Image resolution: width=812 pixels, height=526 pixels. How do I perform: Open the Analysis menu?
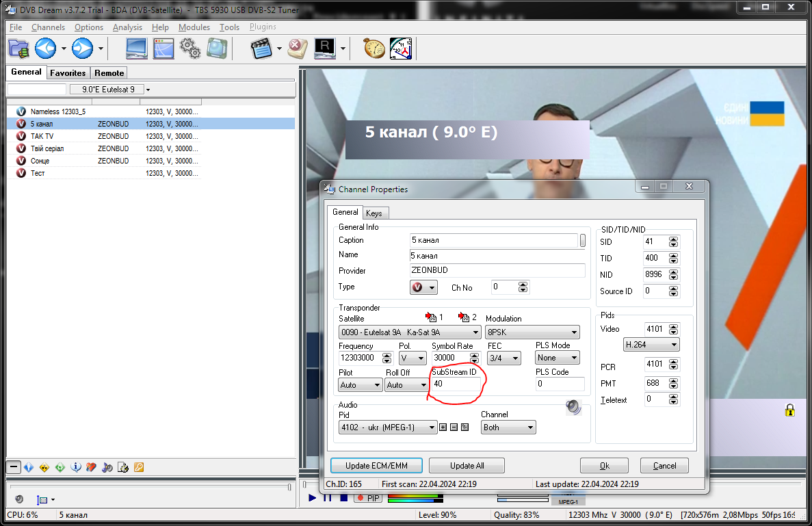coord(127,27)
